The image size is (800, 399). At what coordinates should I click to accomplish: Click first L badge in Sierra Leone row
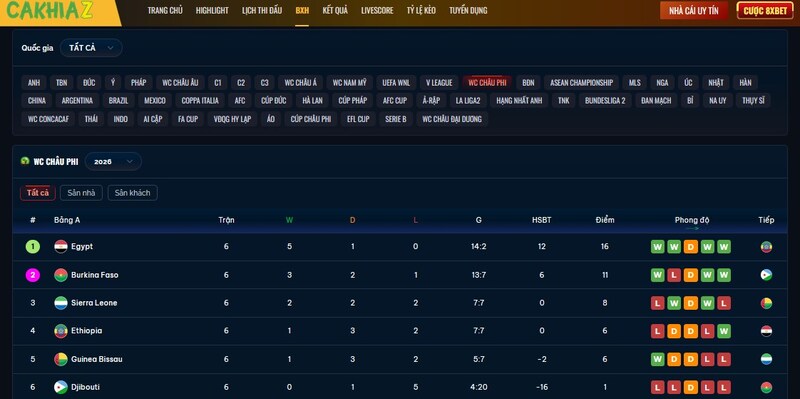pyautogui.click(x=658, y=303)
